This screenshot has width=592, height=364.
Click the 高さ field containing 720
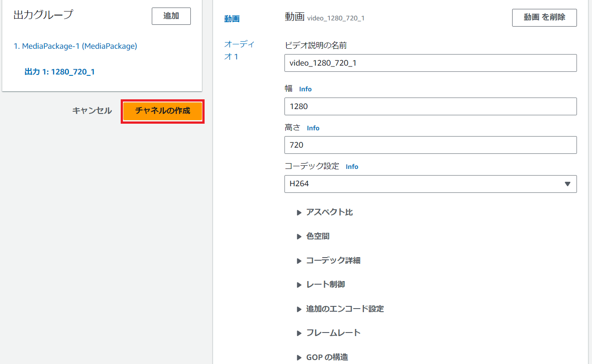point(430,145)
